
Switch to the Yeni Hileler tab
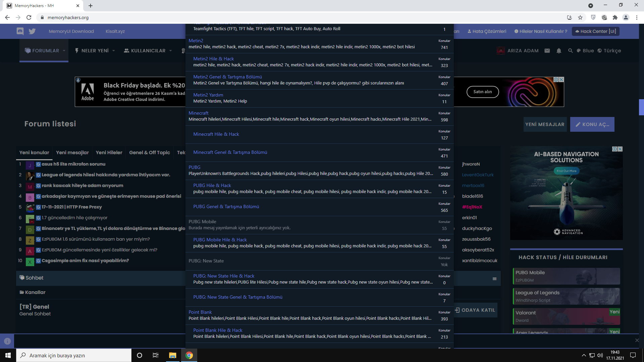click(x=109, y=153)
